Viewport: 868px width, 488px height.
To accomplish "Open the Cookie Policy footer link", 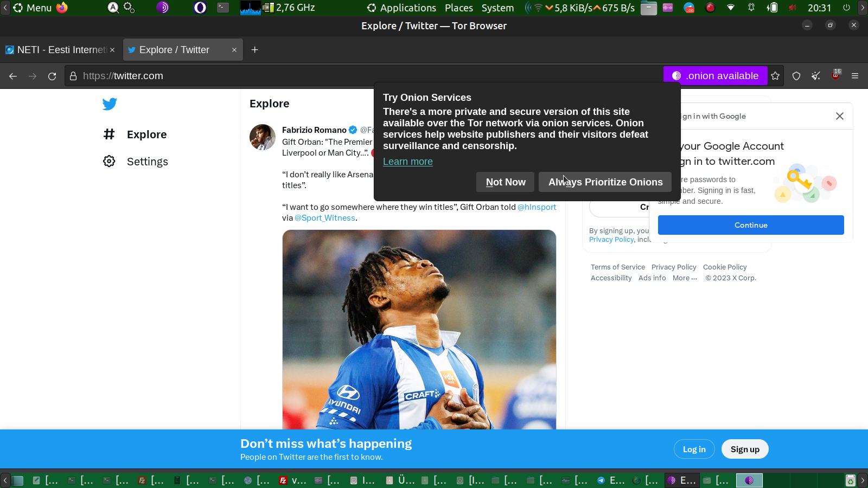I will (725, 267).
